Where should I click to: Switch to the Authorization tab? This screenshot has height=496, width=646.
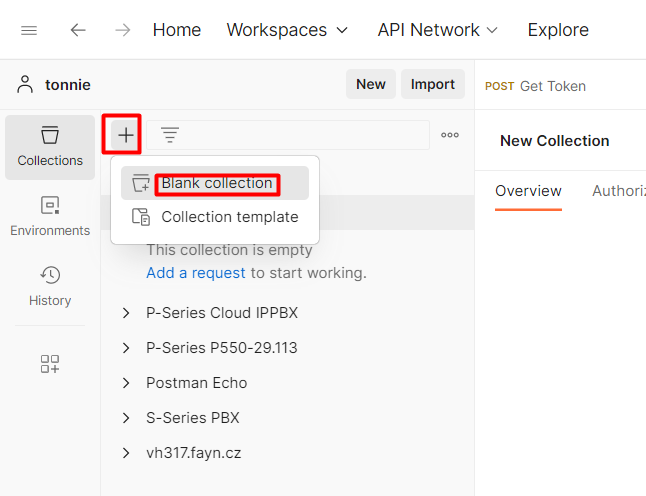coord(619,191)
